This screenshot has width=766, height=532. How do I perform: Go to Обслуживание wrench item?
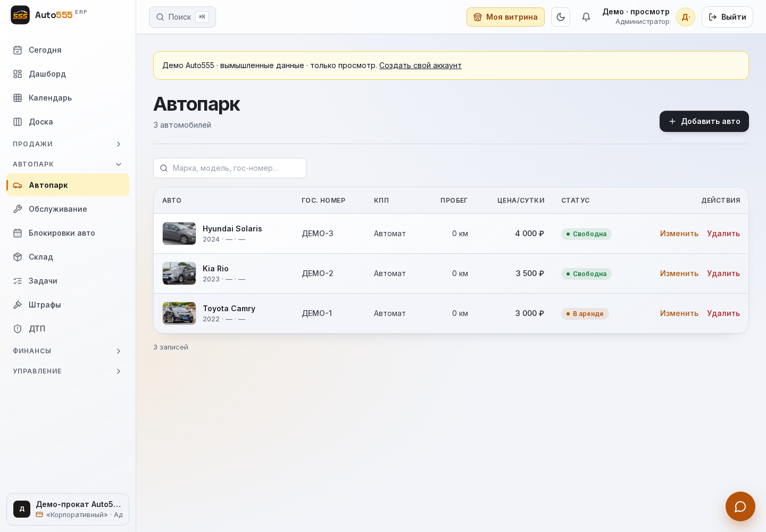pos(68,209)
